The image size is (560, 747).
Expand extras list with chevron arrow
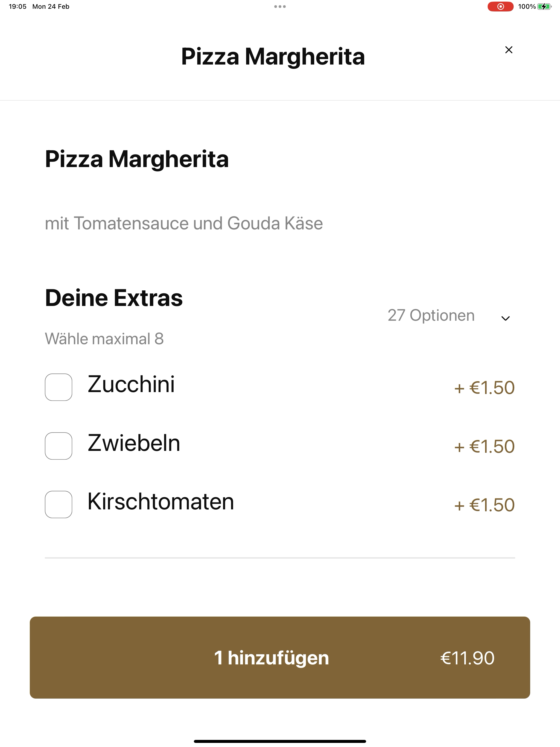pyautogui.click(x=505, y=318)
